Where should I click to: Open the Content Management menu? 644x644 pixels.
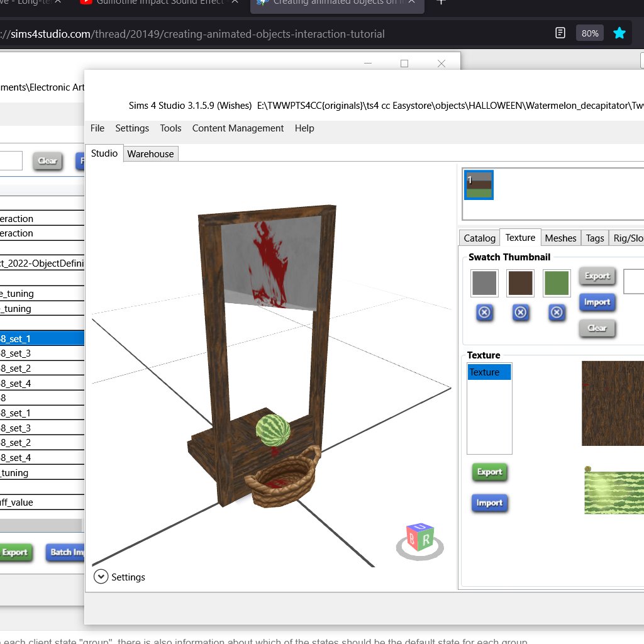238,128
